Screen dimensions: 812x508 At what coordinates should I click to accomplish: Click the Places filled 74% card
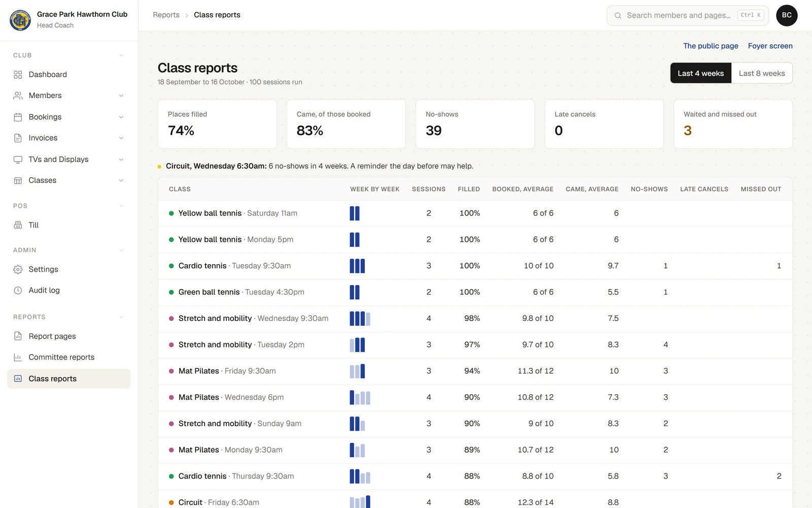[x=217, y=124]
